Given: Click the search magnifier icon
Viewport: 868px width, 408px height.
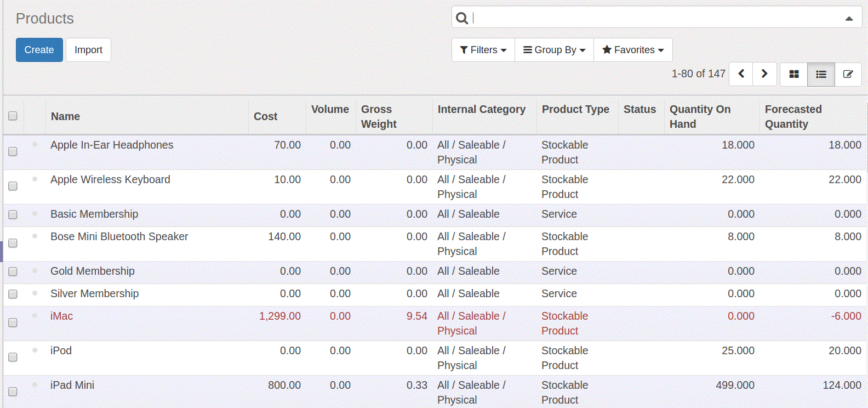Looking at the screenshot, I should pos(462,18).
